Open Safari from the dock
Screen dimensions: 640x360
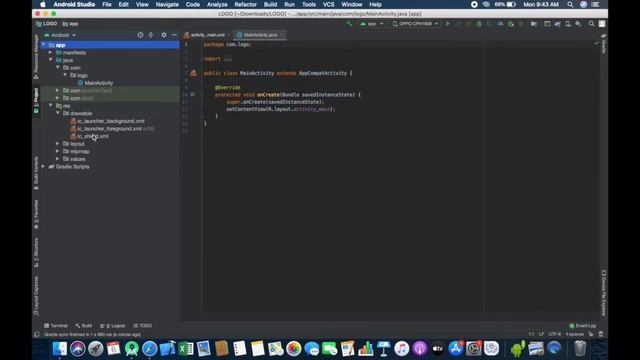coord(149,349)
